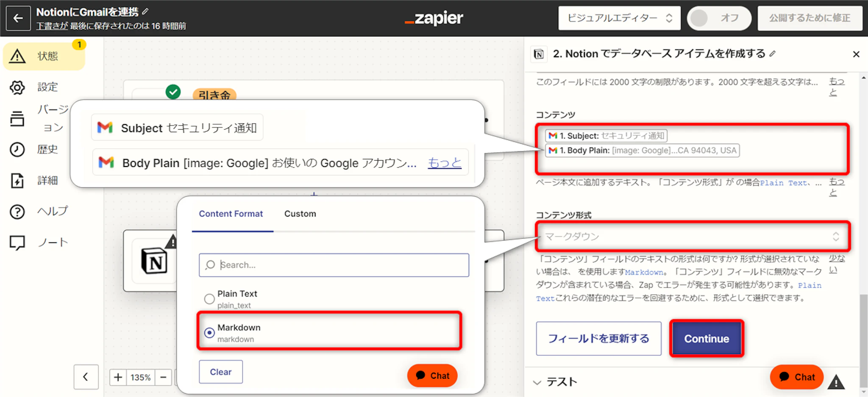Click the Notion step icon on canvas
Image resolution: width=868 pixels, height=397 pixels.
pyautogui.click(x=154, y=261)
